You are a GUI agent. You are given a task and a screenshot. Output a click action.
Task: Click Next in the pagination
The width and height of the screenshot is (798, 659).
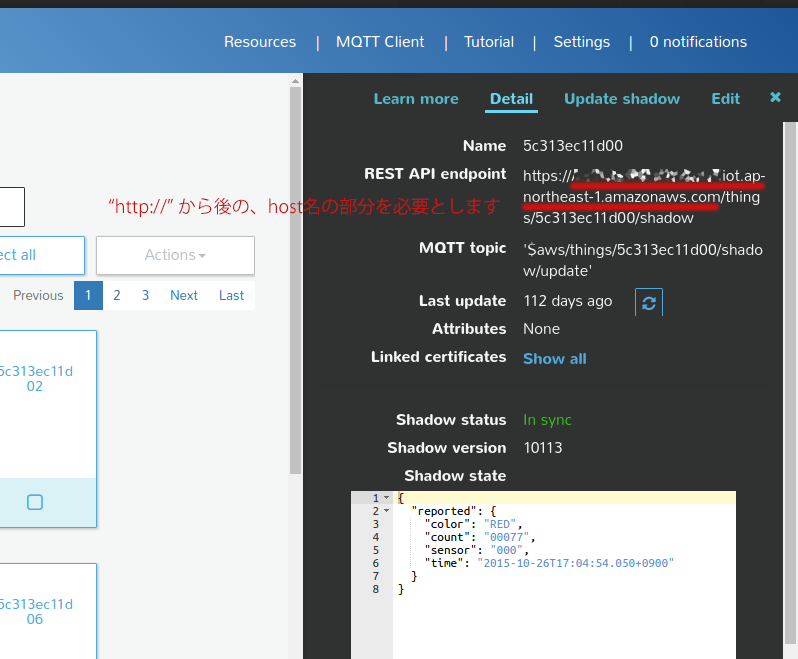[184, 295]
